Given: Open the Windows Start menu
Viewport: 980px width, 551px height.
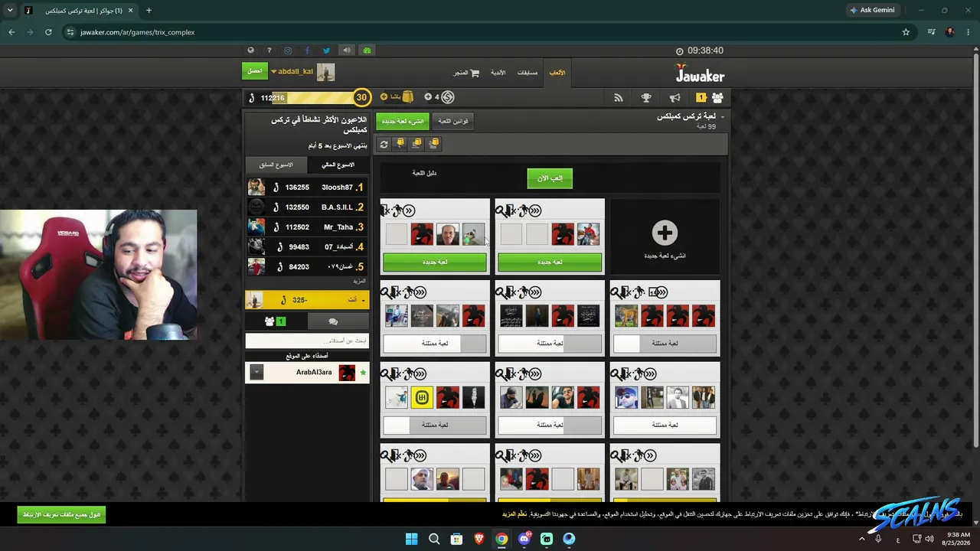Looking at the screenshot, I should [411, 539].
